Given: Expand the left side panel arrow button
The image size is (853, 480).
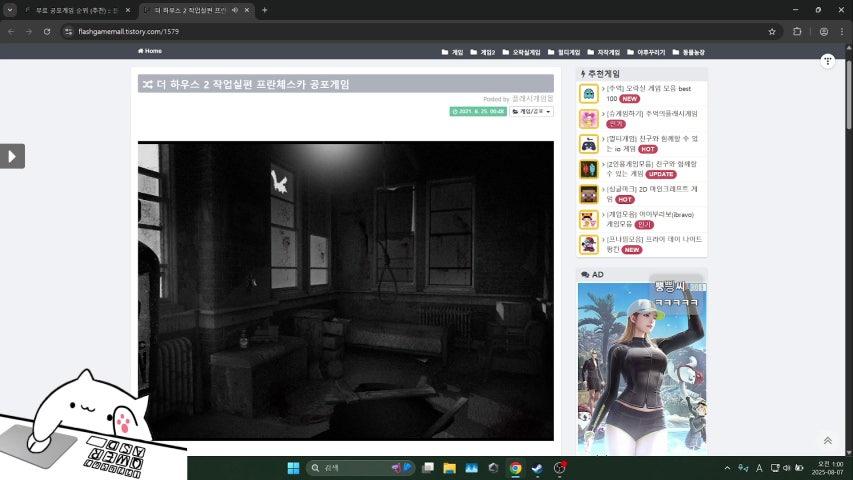Looking at the screenshot, I should [13, 156].
